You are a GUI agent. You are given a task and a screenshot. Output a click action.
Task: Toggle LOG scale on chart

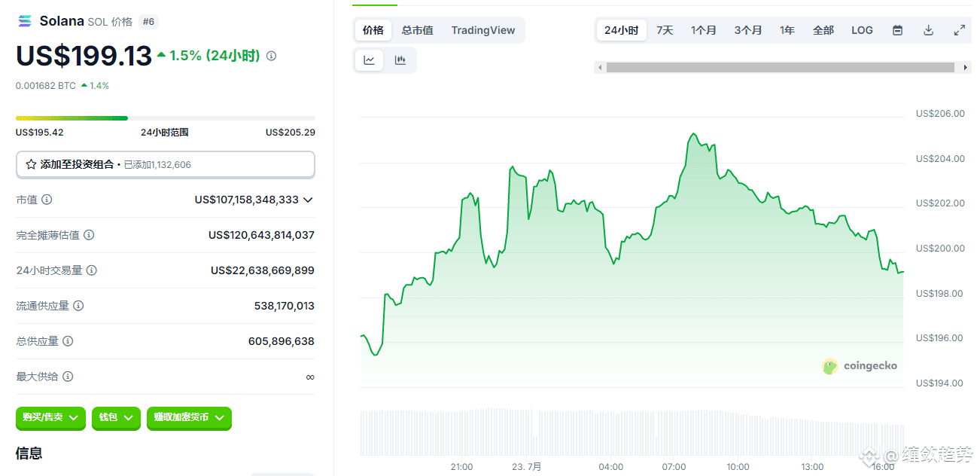click(863, 30)
